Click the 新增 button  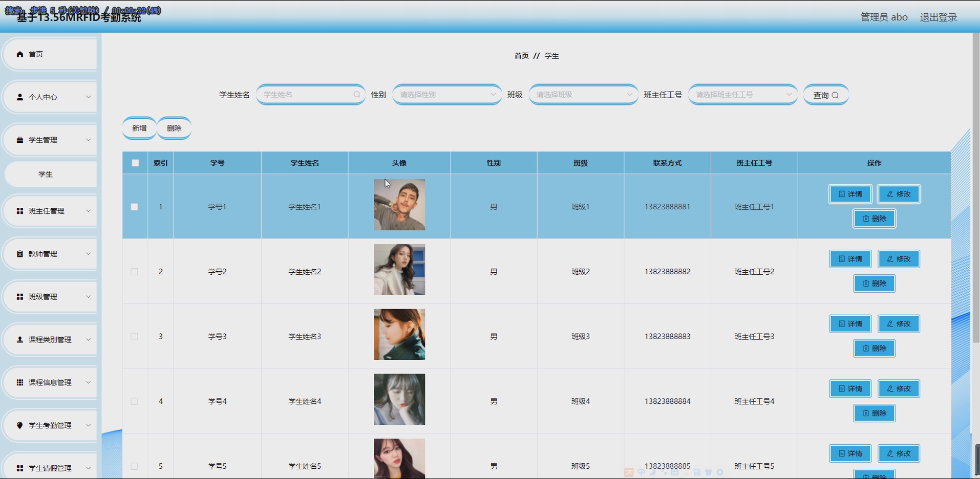[139, 128]
